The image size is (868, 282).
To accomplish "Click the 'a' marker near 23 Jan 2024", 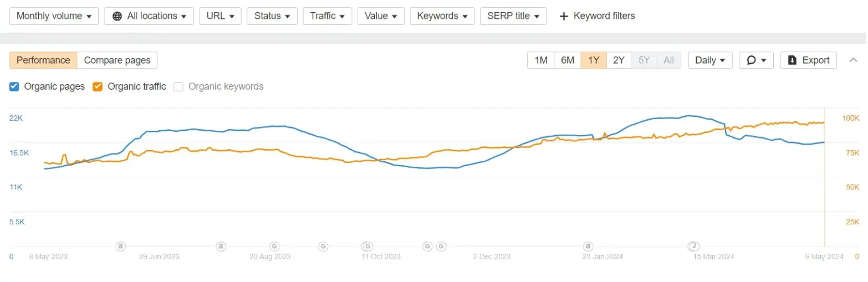I will point(588,246).
